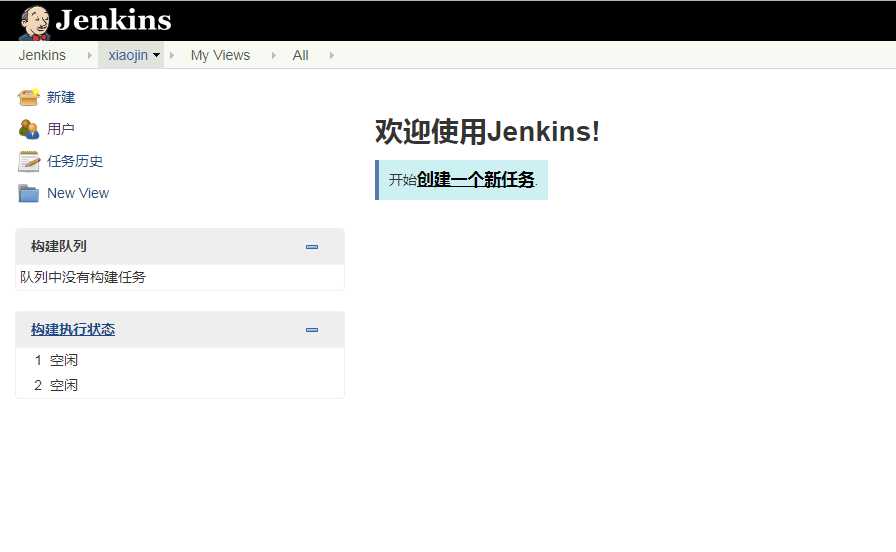This screenshot has height=552, width=896.
Task: Open the 用户 link
Action: pos(61,129)
